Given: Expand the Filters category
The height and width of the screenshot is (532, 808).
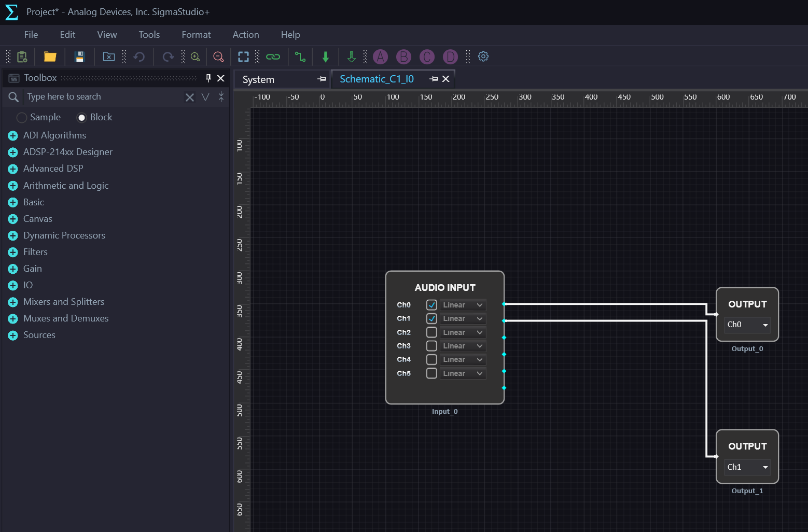Looking at the screenshot, I should point(13,253).
